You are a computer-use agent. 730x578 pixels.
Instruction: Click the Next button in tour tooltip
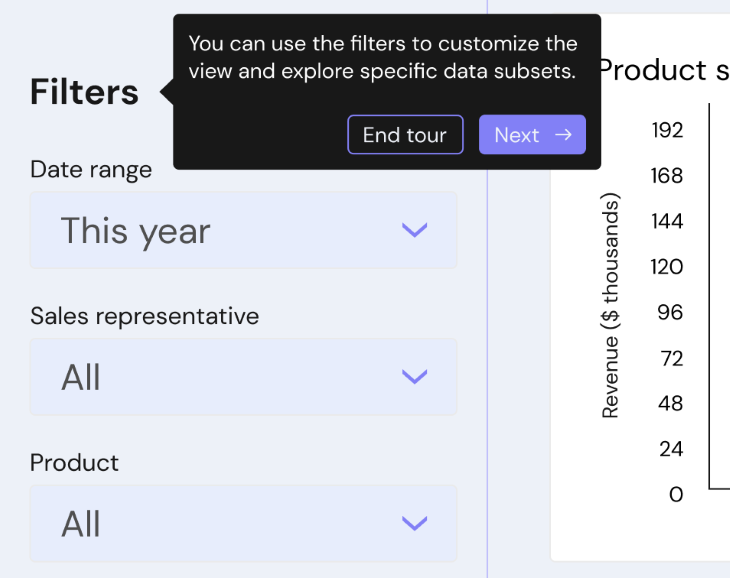[532, 134]
